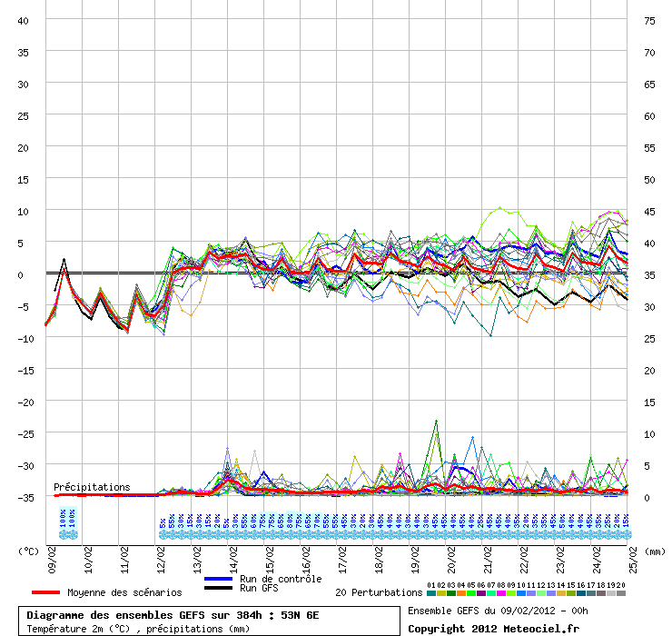Click the 50% snow probability label
The image size is (672, 636).
562,521
